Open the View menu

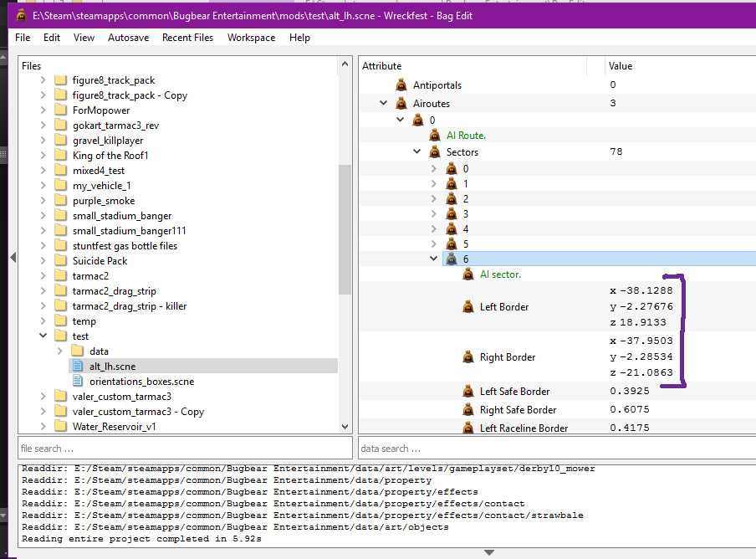point(84,38)
